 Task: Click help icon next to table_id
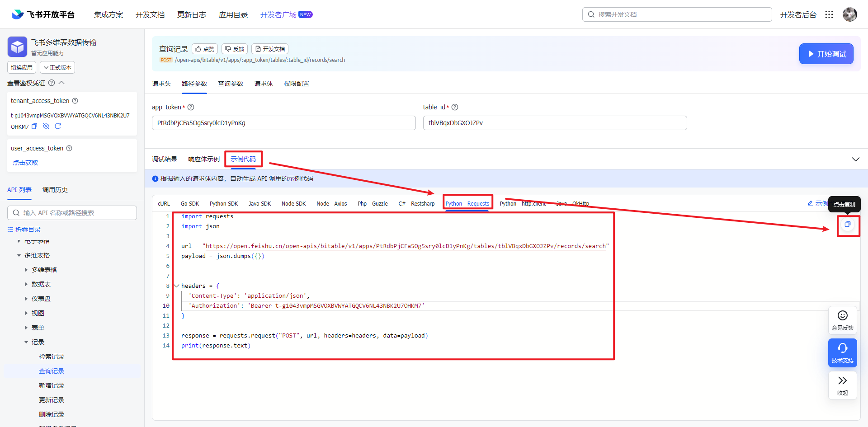pos(455,107)
